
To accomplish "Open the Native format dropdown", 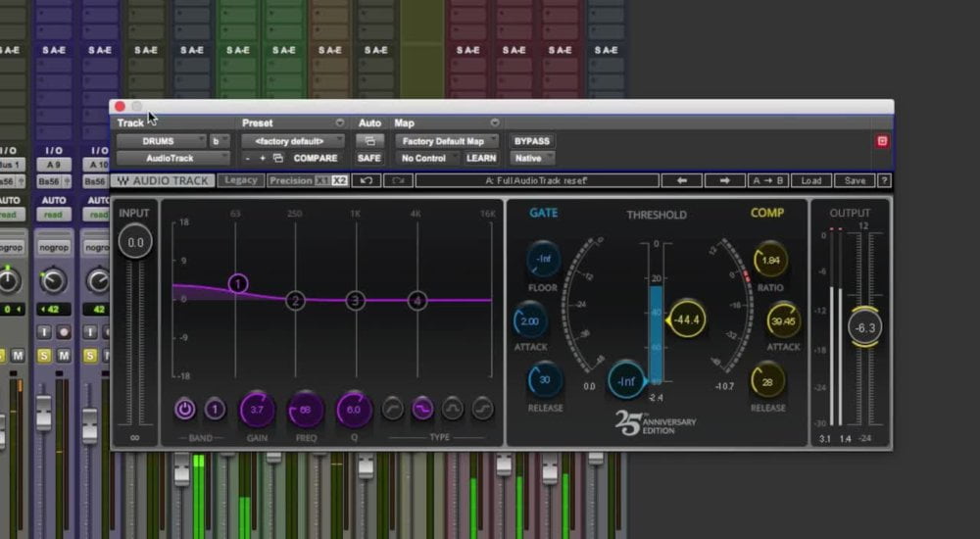I will point(532,158).
